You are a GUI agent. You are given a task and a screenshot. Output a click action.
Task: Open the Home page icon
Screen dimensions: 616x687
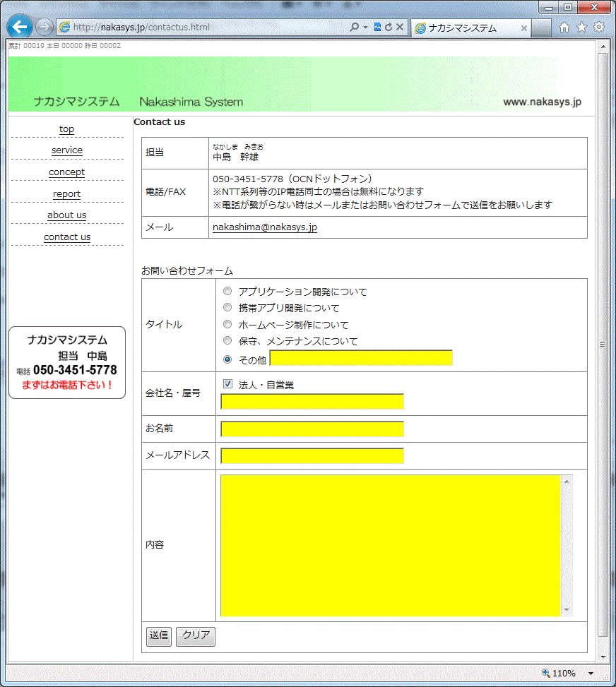[x=564, y=28]
